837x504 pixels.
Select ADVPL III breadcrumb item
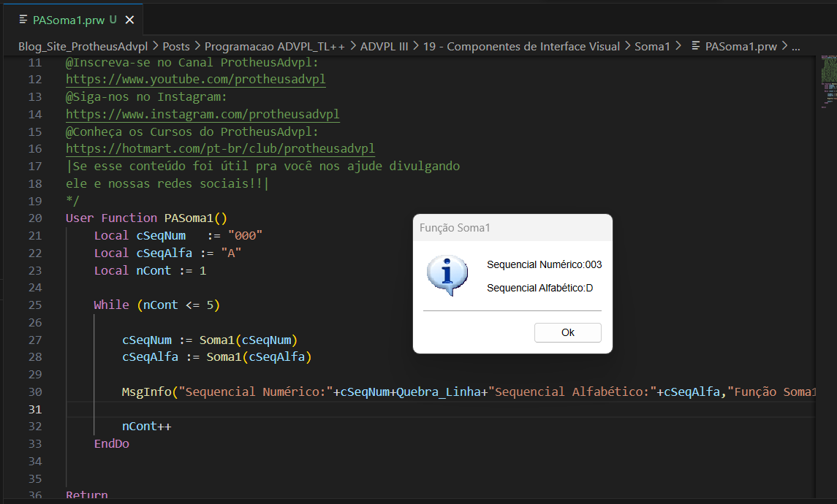(x=384, y=47)
